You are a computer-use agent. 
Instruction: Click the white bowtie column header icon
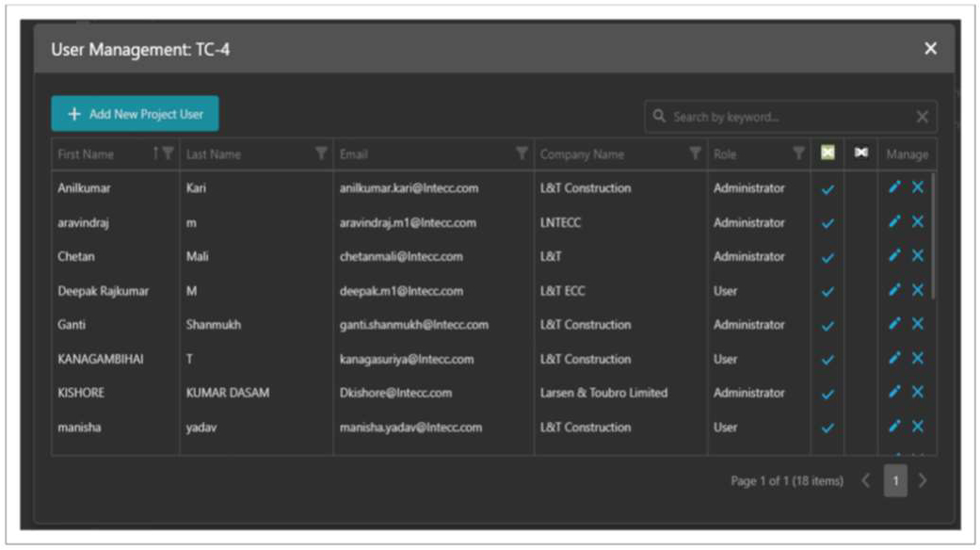click(861, 154)
